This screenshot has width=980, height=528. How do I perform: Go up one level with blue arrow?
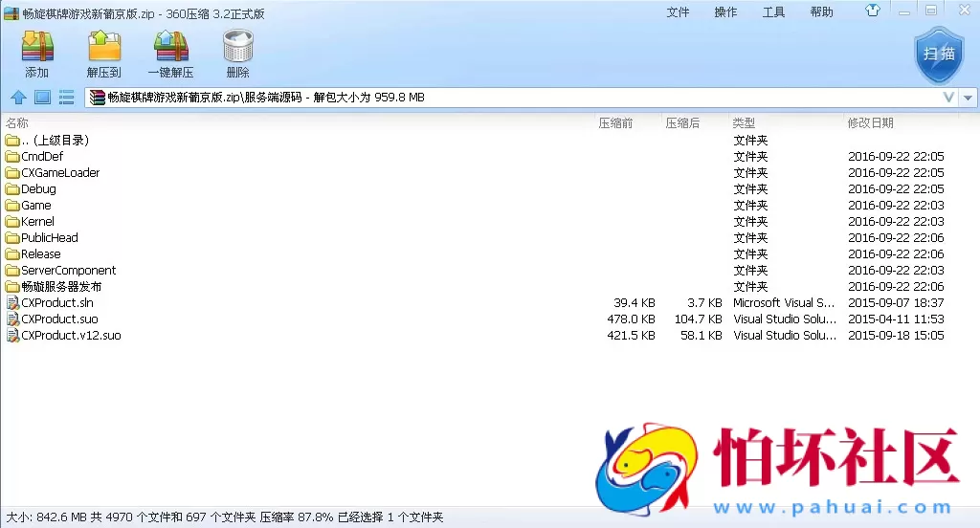click(19, 98)
